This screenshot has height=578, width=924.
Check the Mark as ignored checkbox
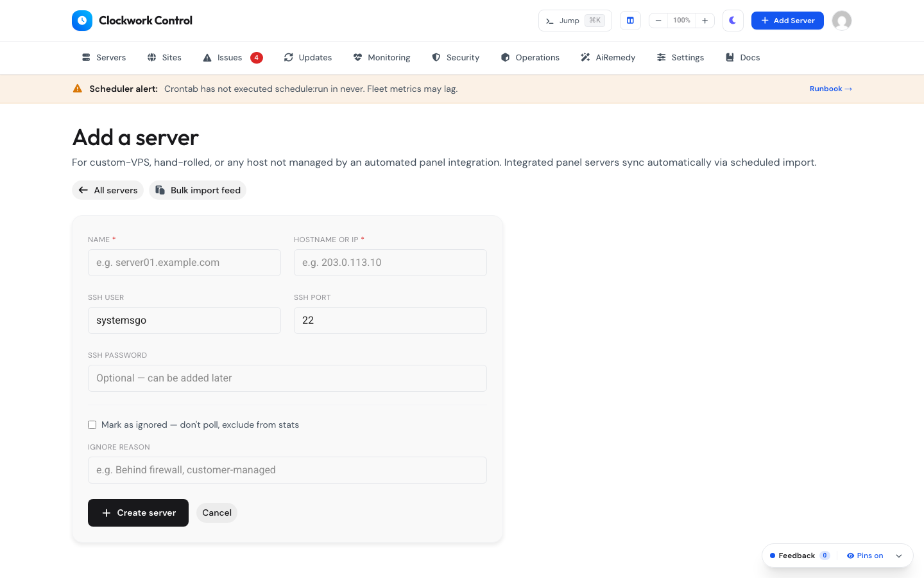[92, 425]
